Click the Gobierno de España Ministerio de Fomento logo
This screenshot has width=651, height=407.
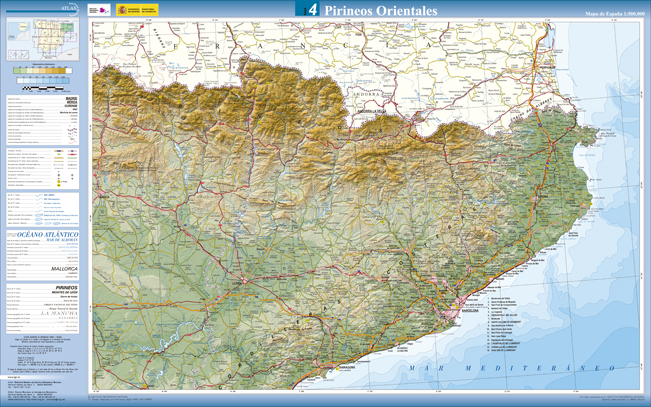137,10
